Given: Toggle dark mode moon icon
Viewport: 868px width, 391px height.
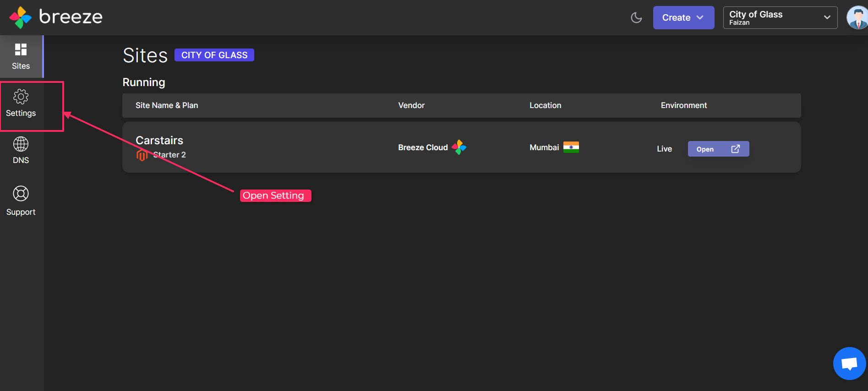Looking at the screenshot, I should click(x=636, y=18).
